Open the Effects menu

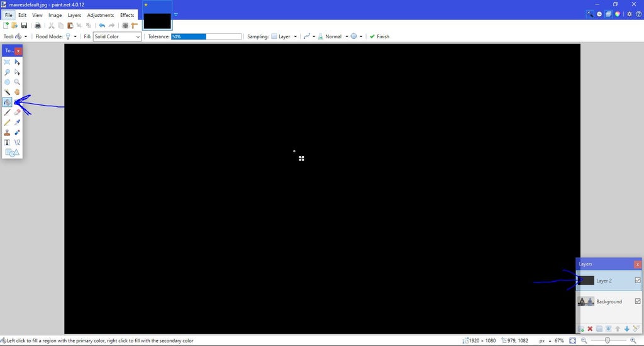tap(127, 15)
